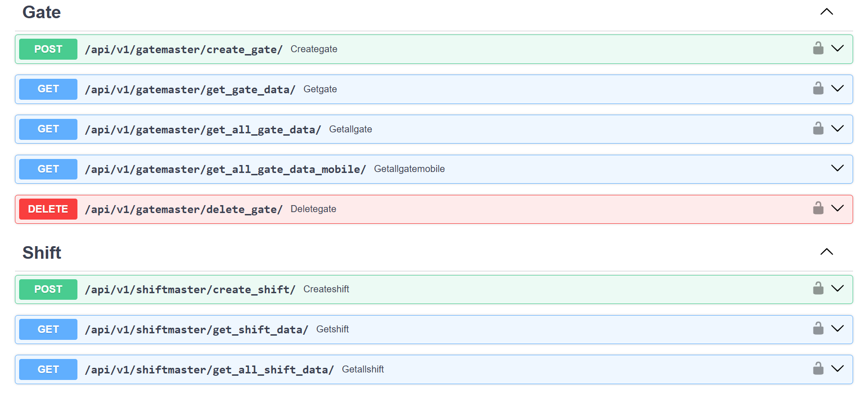Click the green POST badge for create_gate
The width and height of the screenshot is (868, 393).
(48, 49)
